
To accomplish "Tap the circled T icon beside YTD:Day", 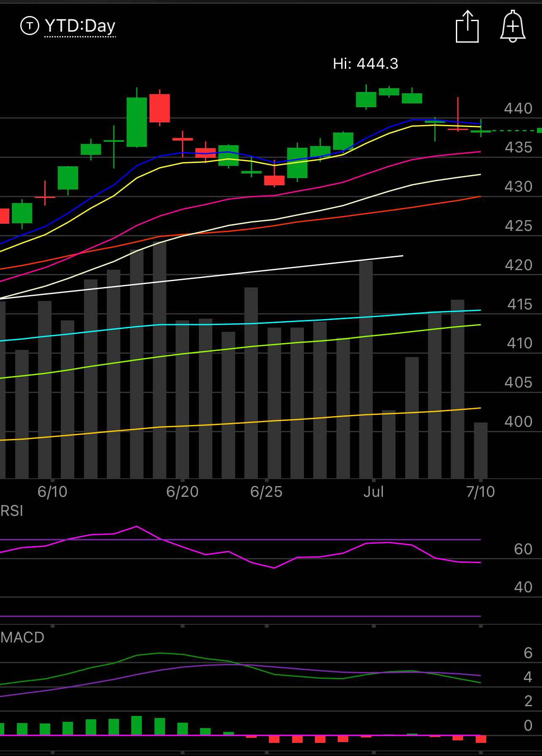I will [x=30, y=26].
